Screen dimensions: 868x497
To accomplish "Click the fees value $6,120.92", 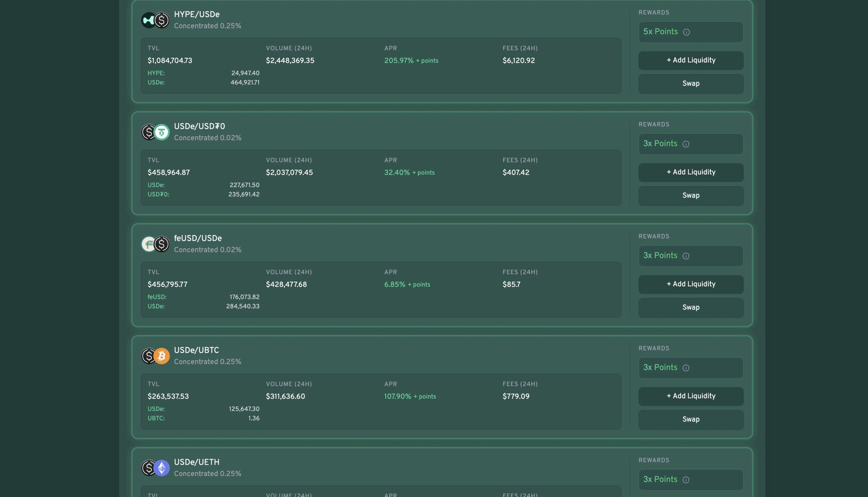I will (519, 61).
